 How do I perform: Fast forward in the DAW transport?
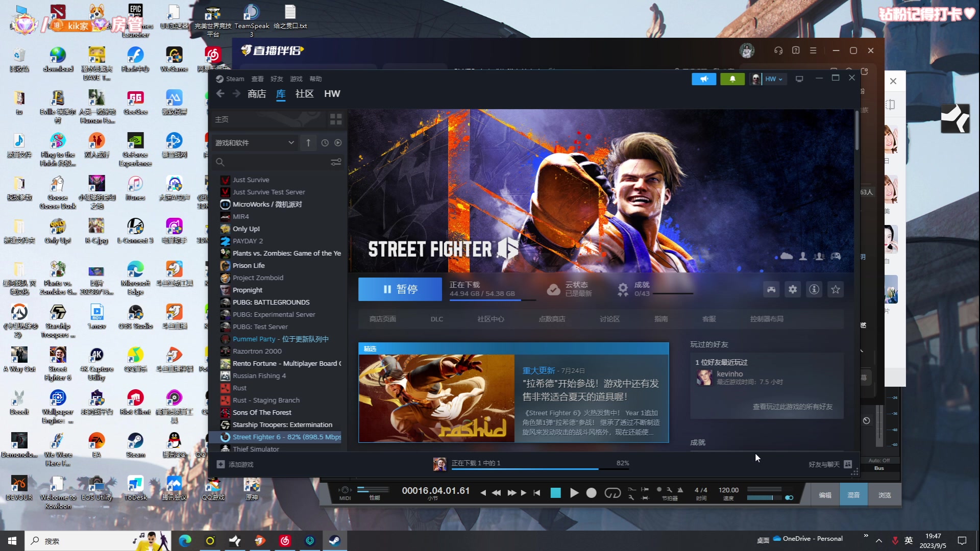click(512, 493)
